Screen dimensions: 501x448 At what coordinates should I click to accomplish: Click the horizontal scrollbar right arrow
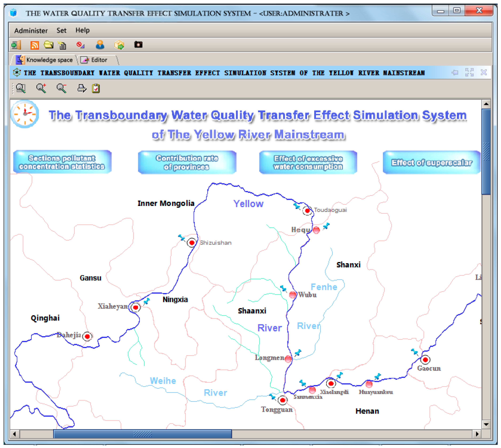pos(477,434)
